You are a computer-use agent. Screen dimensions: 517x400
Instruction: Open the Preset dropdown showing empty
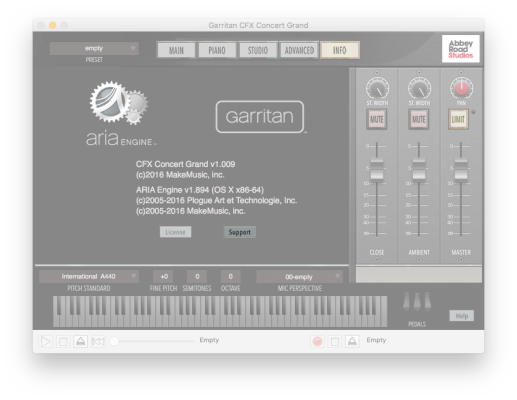coord(94,48)
